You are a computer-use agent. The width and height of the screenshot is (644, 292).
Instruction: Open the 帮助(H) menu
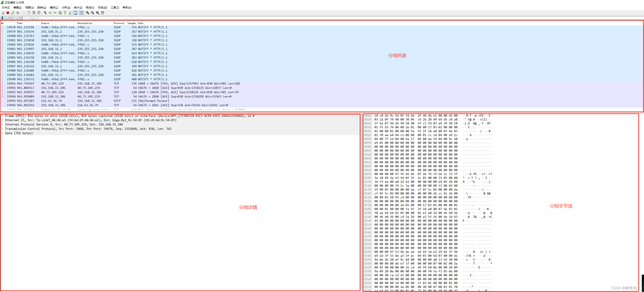[127, 8]
